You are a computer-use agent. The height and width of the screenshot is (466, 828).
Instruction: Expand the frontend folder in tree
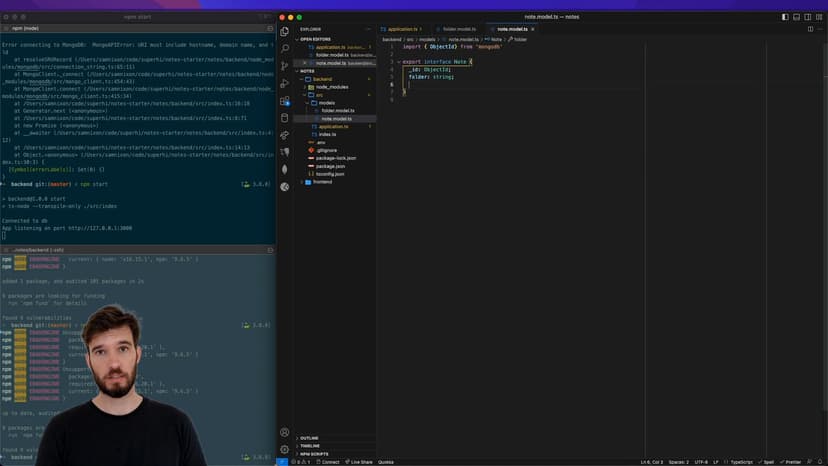click(x=322, y=182)
